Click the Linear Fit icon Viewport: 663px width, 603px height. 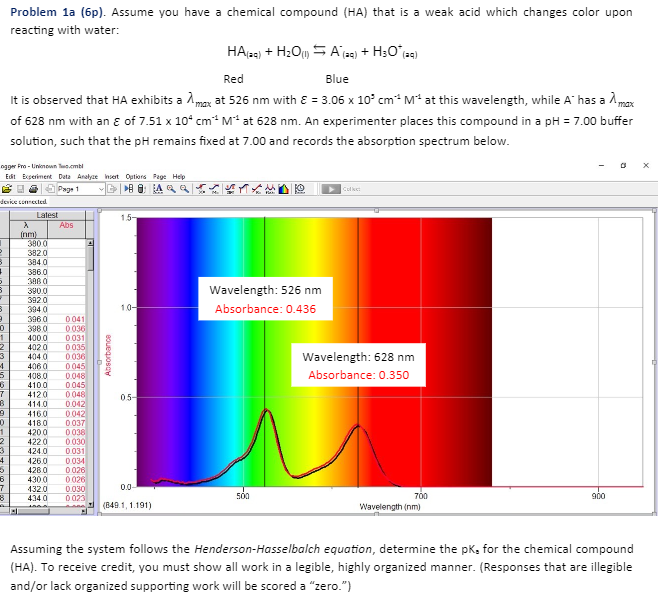pos(257,189)
